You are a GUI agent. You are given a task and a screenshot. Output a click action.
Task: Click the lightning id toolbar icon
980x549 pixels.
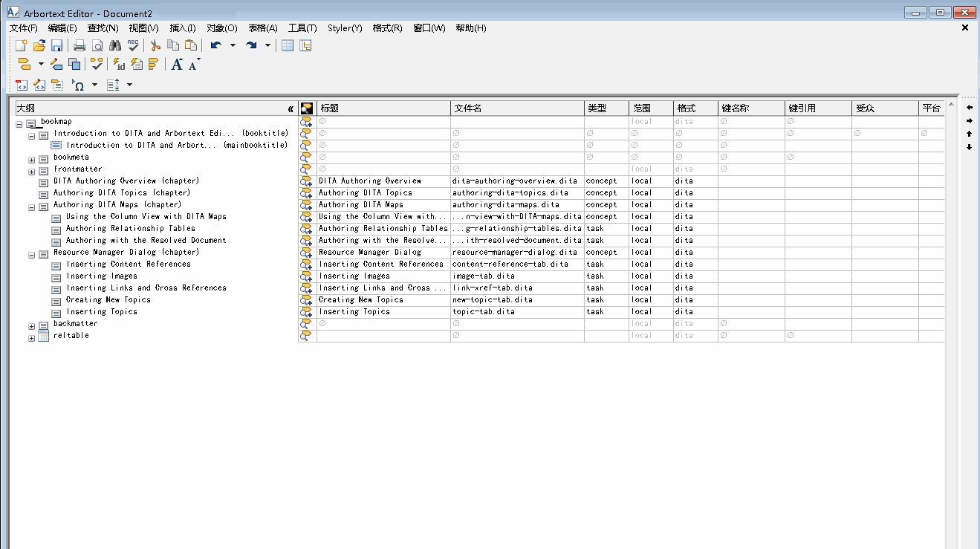[x=119, y=64]
